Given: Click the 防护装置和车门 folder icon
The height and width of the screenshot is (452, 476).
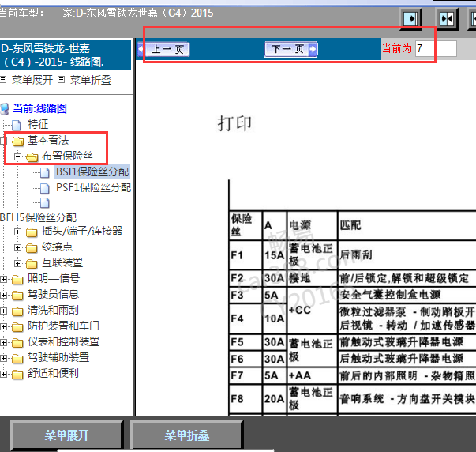Looking at the screenshot, I should click(17, 327).
